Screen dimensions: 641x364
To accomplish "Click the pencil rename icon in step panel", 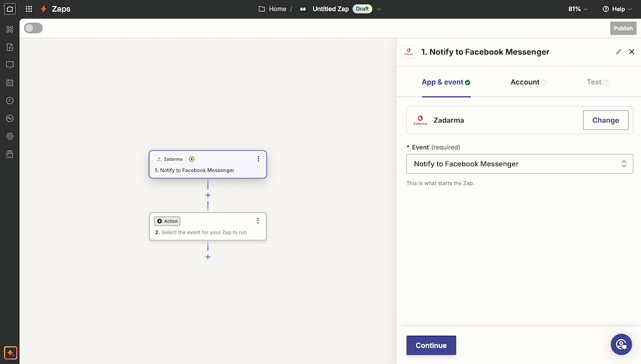I will click(x=619, y=52).
